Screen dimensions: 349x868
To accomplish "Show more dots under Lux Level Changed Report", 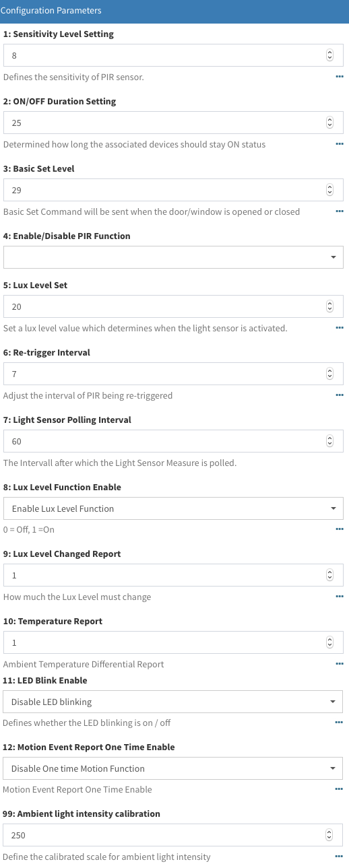I will coord(340,597).
